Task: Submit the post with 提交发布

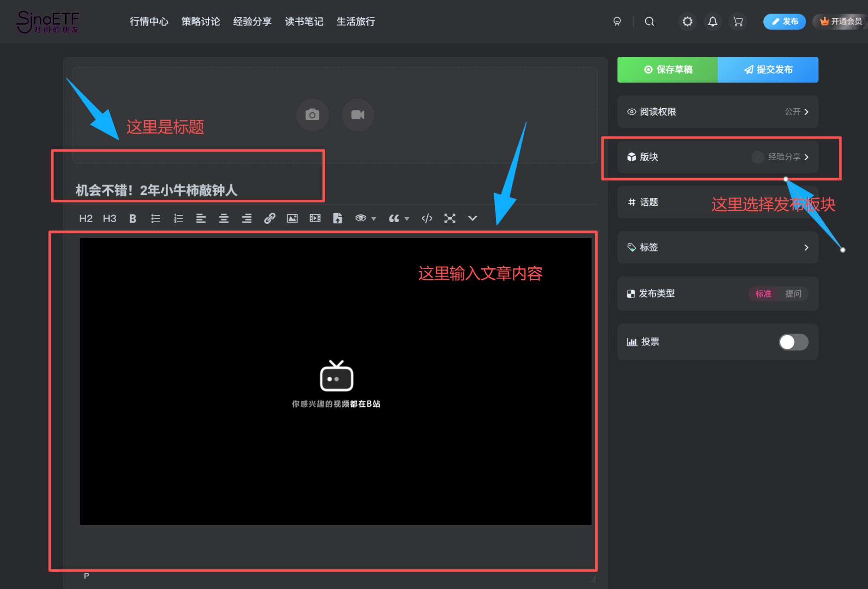Action: [x=768, y=69]
